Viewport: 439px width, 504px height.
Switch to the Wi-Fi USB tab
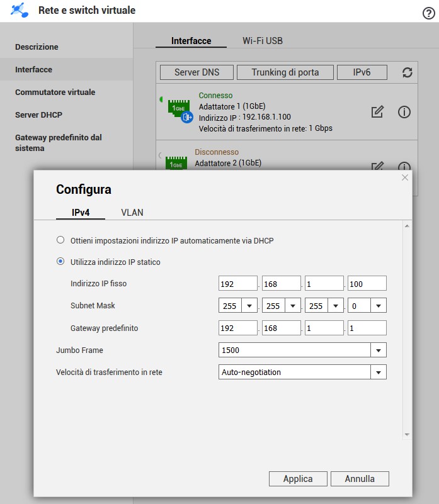point(263,41)
